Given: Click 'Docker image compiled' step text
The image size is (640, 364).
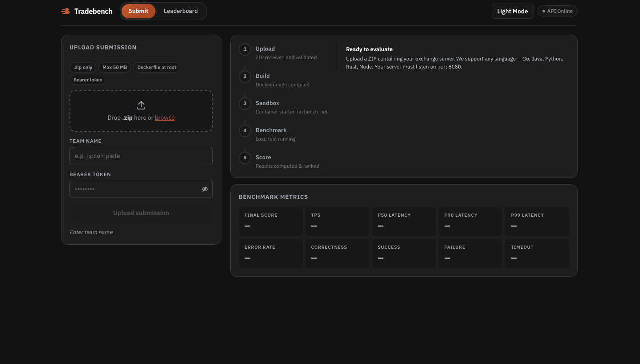Looking at the screenshot, I should point(282,85).
